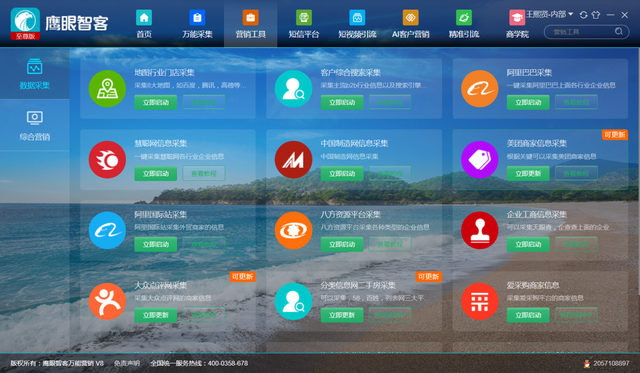View tutorial for 客户综合搜索采集
The image size is (640, 373).
(390, 102)
